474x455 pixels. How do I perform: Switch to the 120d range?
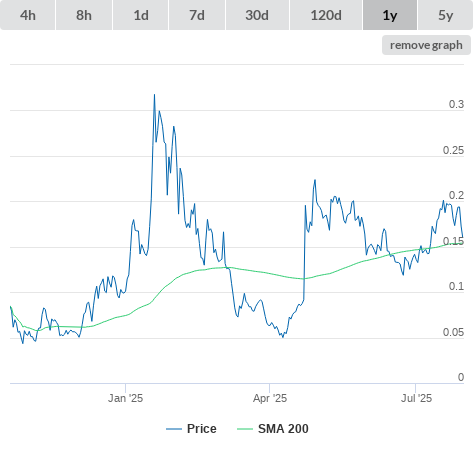pos(326,15)
